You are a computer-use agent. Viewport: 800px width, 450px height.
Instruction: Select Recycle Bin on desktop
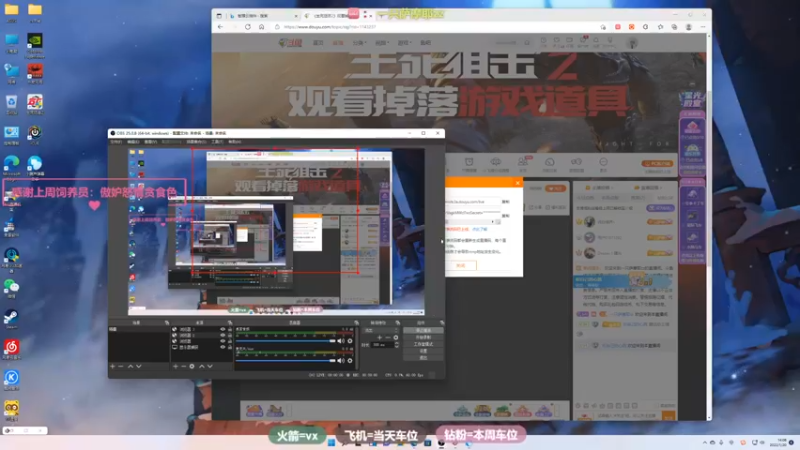pos(11,104)
